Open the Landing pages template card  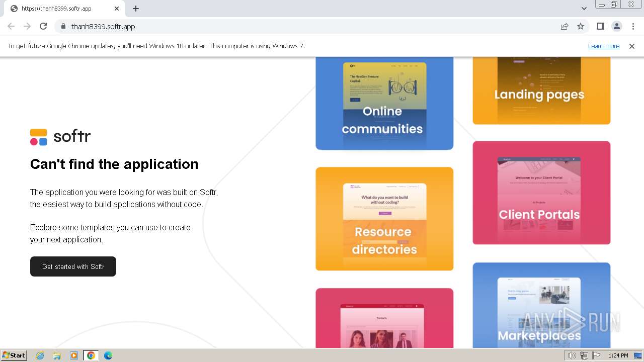point(541,90)
